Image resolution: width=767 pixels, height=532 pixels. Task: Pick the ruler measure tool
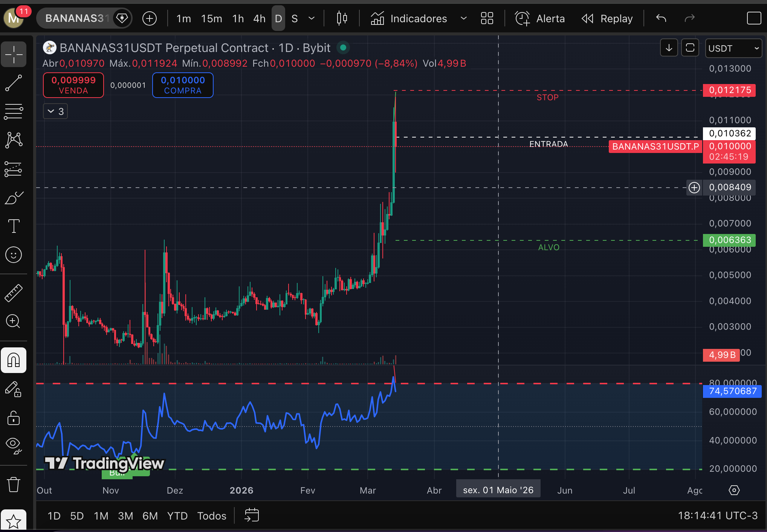tap(14, 293)
